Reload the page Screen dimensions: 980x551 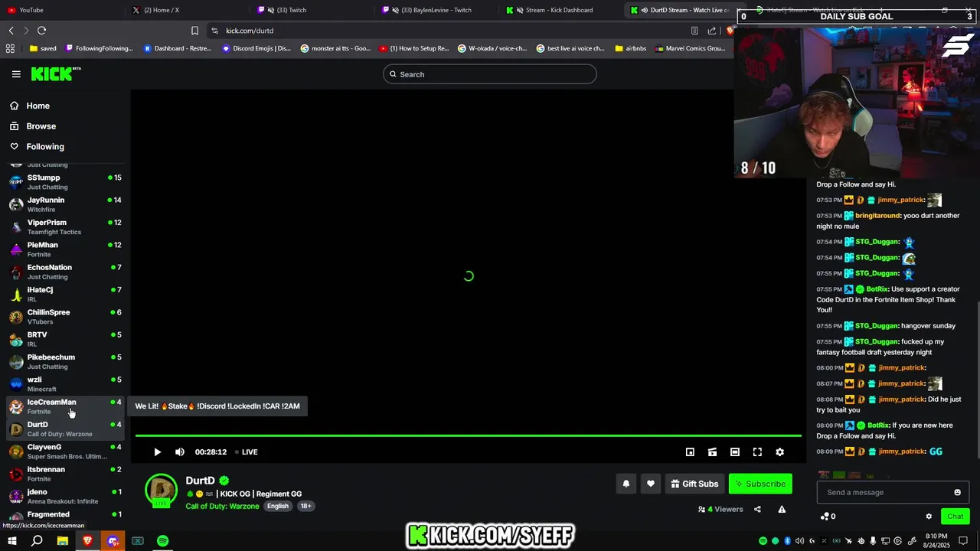click(41, 31)
